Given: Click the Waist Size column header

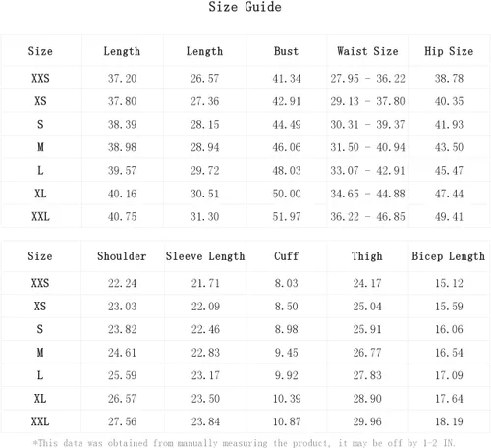Looking at the screenshot, I should (x=367, y=51).
